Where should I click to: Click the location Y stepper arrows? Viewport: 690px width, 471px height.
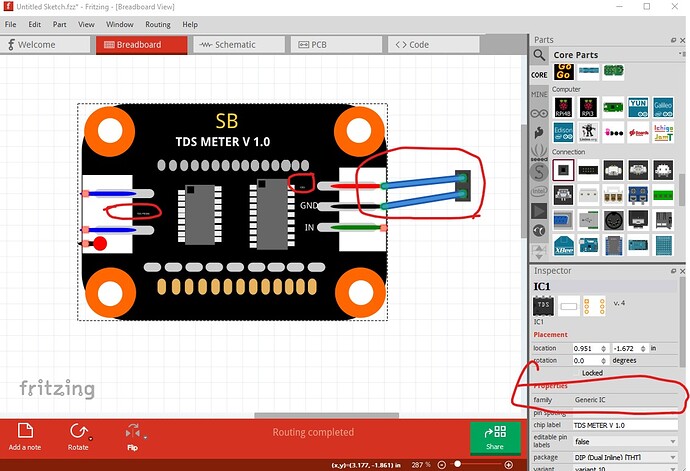[643, 348]
